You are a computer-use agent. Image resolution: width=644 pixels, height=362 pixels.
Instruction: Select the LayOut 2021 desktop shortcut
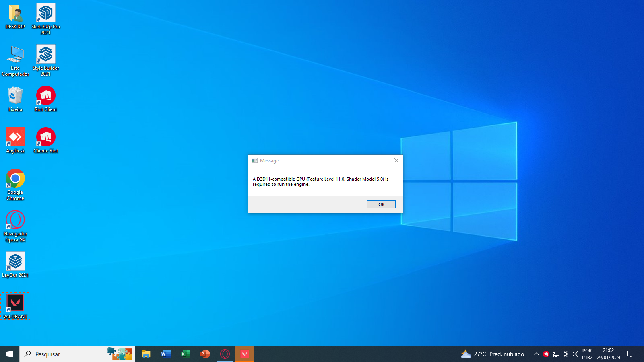[15, 265]
